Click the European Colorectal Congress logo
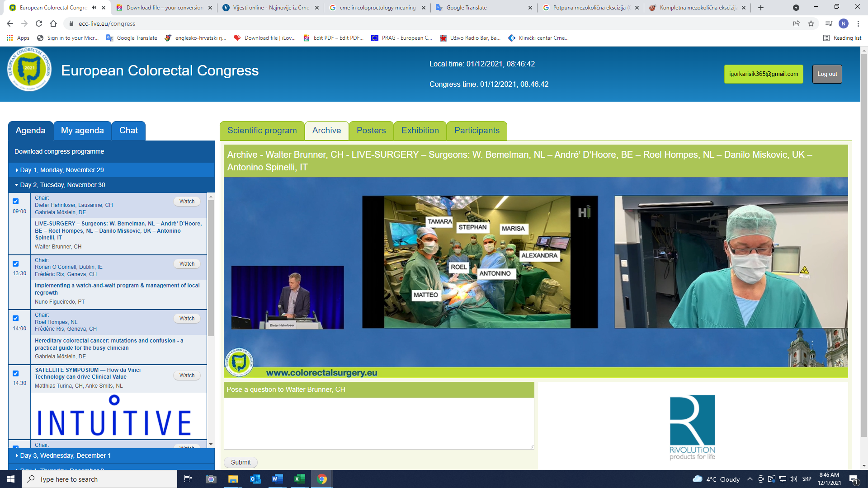Screen dimensions: 868x488 (x=29, y=70)
